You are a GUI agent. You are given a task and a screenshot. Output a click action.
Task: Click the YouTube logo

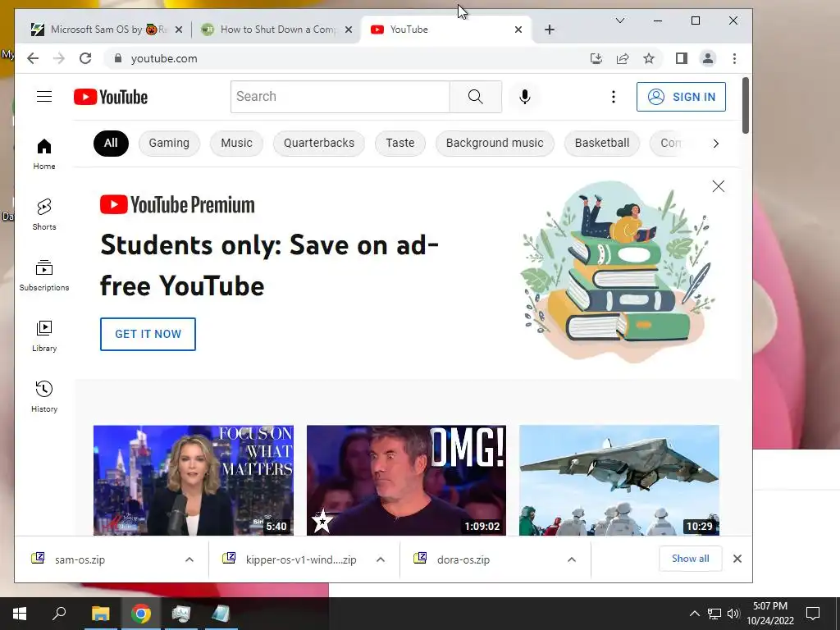click(111, 97)
